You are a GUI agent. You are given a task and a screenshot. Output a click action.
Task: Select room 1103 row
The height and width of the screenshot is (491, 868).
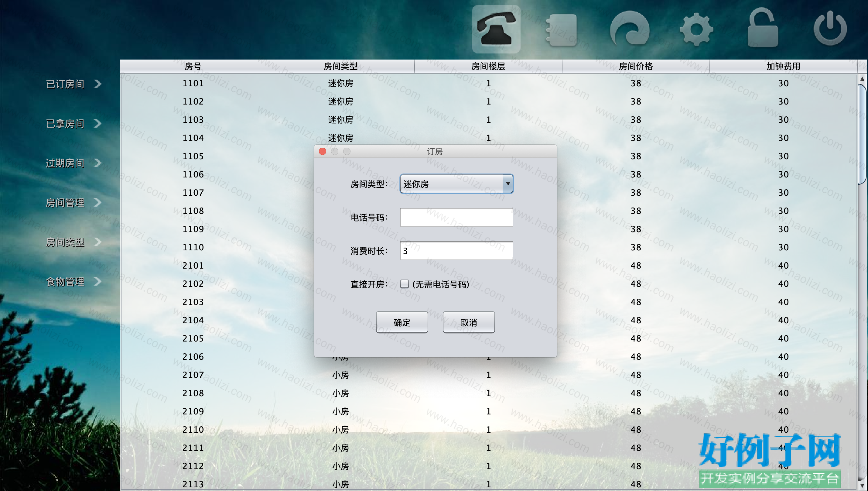tap(488, 120)
